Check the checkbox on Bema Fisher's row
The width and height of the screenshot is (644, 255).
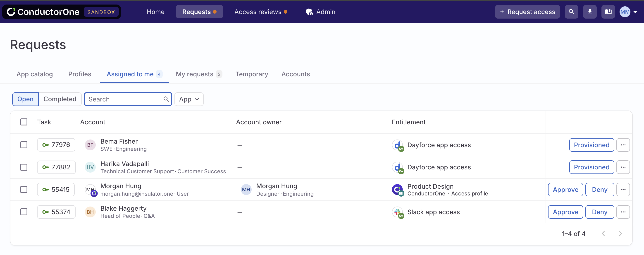tap(24, 145)
